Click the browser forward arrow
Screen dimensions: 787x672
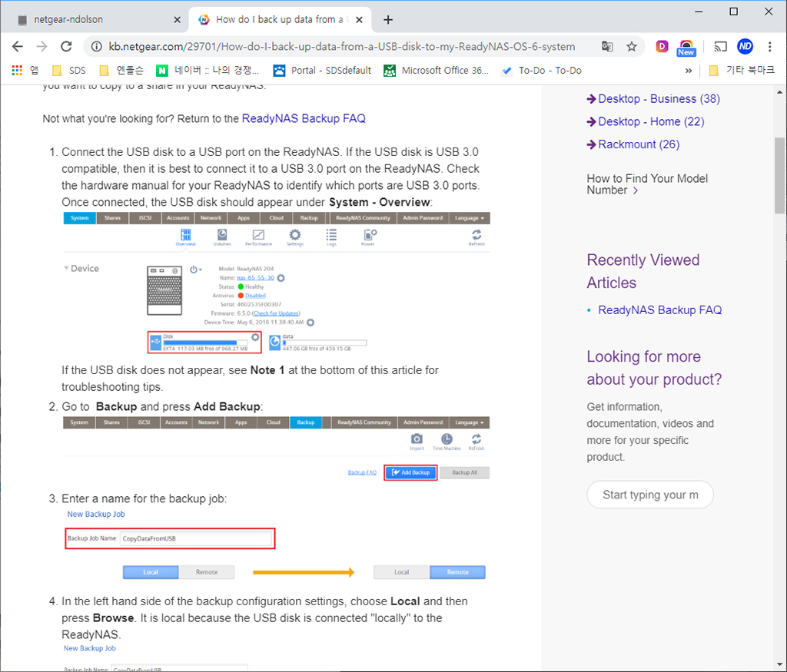42,47
